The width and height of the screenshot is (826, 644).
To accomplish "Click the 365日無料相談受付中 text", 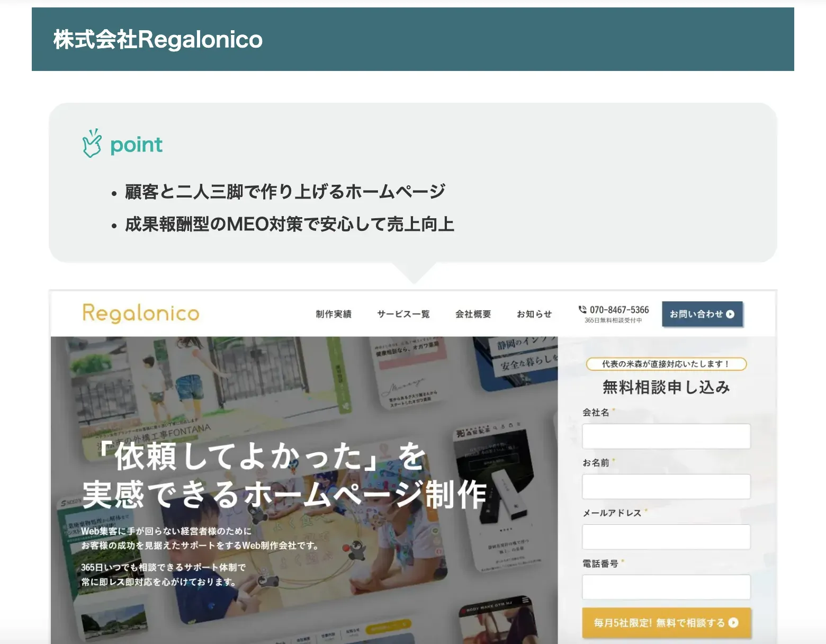I will click(x=613, y=320).
